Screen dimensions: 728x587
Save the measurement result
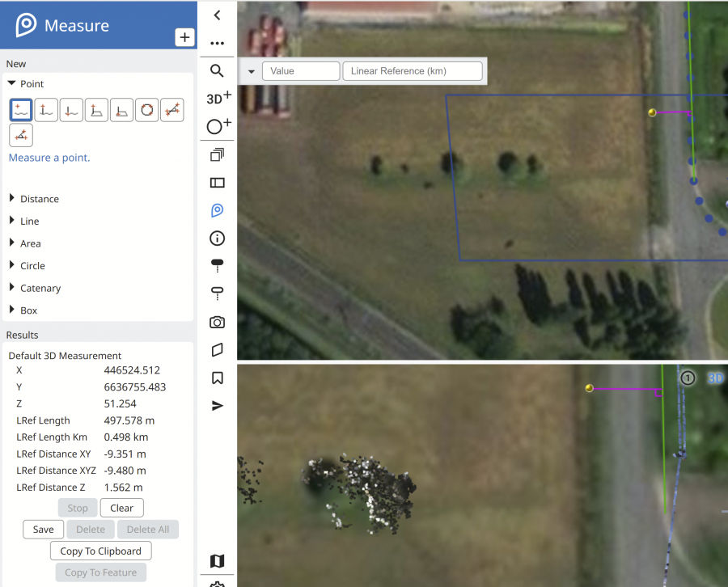pos(43,530)
